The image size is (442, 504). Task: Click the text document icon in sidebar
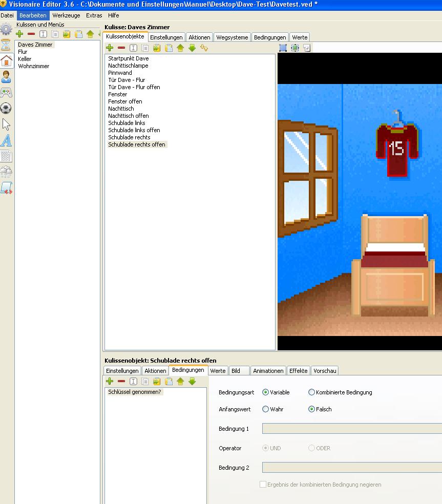(x=6, y=156)
